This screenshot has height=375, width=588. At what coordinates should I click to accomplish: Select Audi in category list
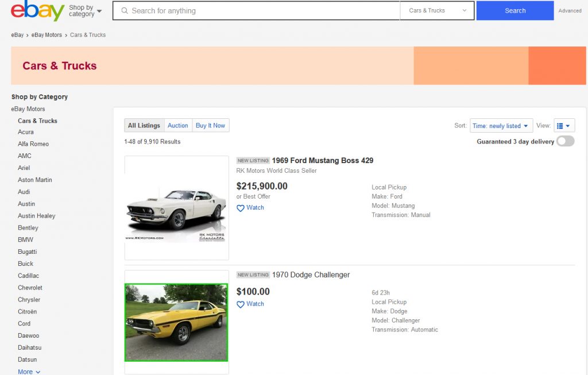(x=24, y=192)
